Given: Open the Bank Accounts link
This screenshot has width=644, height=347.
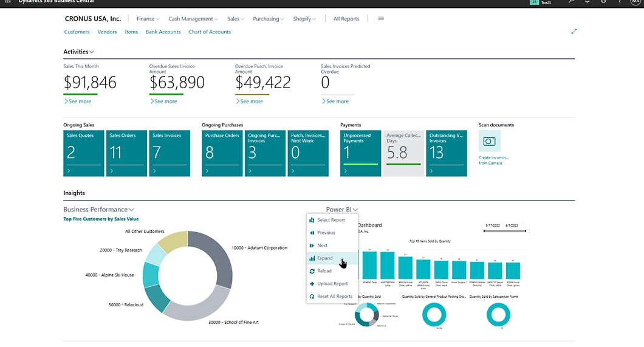Looking at the screenshot, I should (x=163, y=32).
